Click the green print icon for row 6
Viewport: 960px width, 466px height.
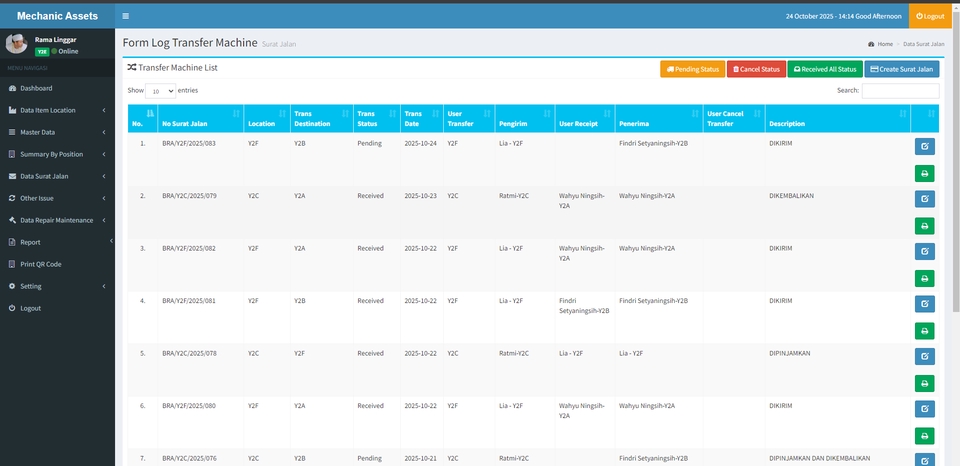tap(924, 435)
